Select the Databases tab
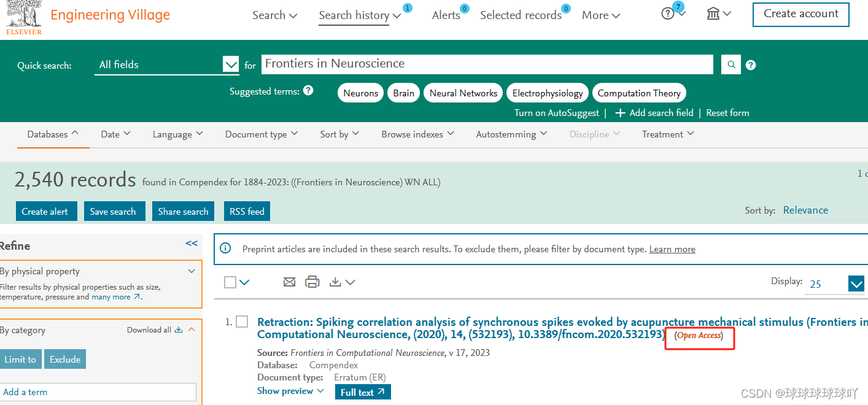The height and width of the screenshot is (405, 868). tap(53, 134)
